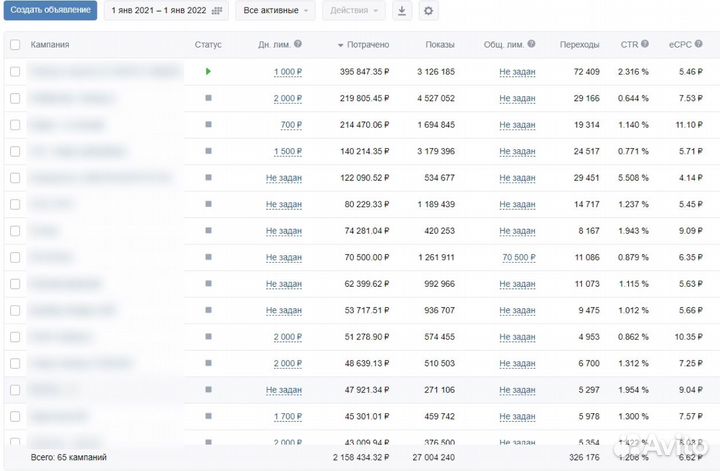Sort by the Показы column header

[x=439, y=45]
